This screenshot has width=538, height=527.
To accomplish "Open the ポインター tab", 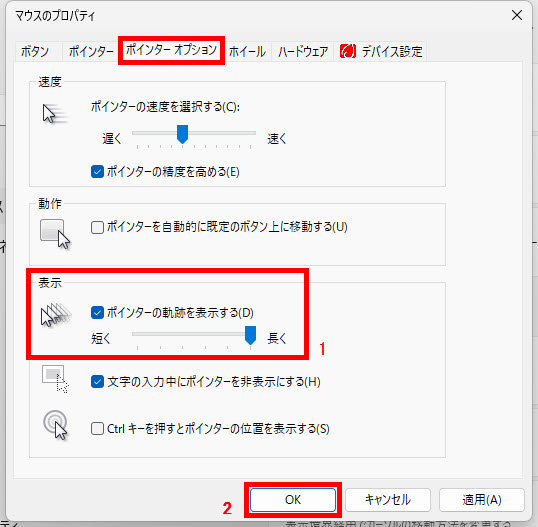I will [91, 51].
